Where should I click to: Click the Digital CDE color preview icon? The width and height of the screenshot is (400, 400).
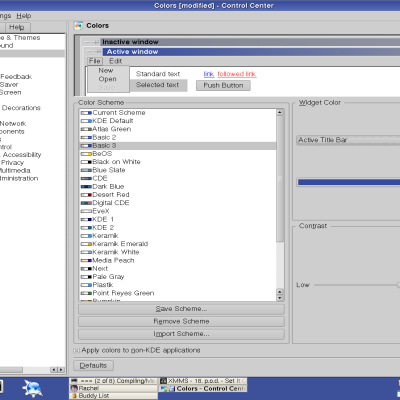86,203
